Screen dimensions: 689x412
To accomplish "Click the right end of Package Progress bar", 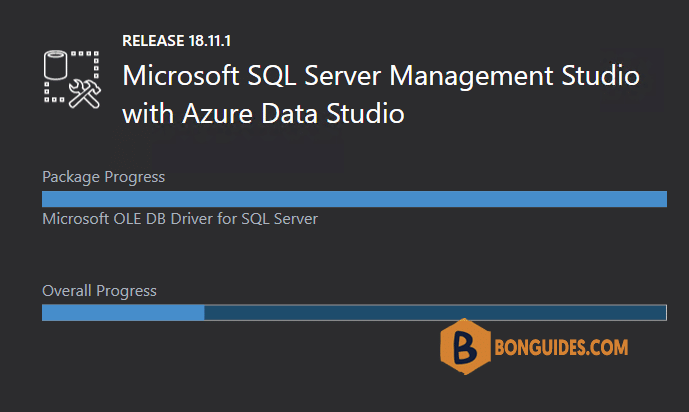I will 663,199.
